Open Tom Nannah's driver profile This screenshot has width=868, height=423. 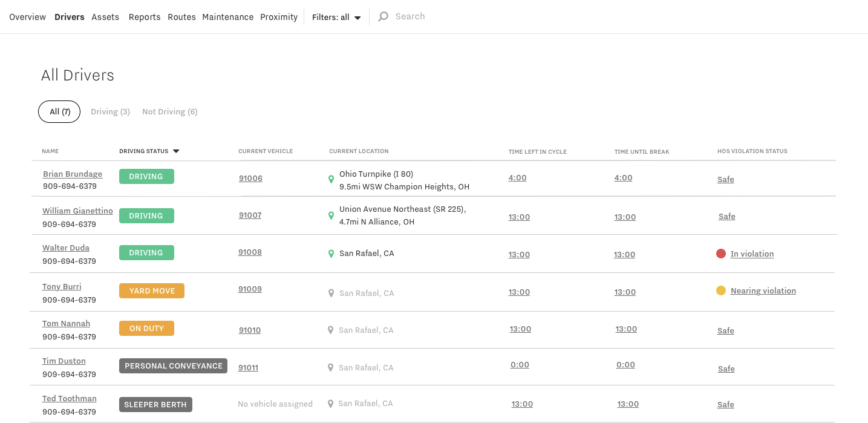click(x=66, y=324)
